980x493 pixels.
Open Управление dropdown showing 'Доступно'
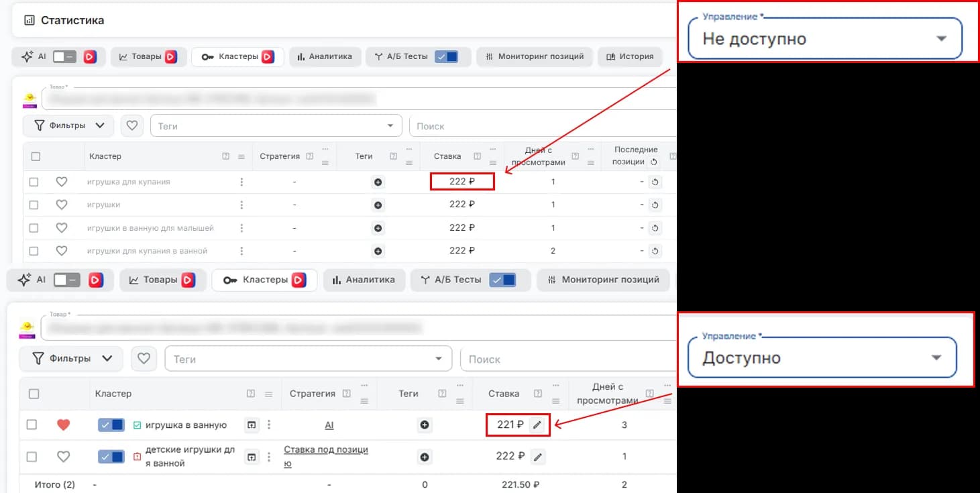pyautogui.click(x=822, y=358)
